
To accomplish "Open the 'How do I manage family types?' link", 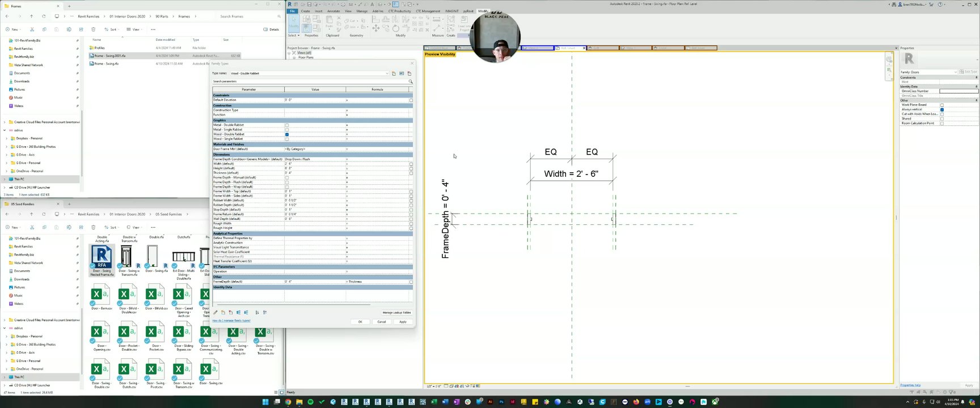I will (231, 321).
